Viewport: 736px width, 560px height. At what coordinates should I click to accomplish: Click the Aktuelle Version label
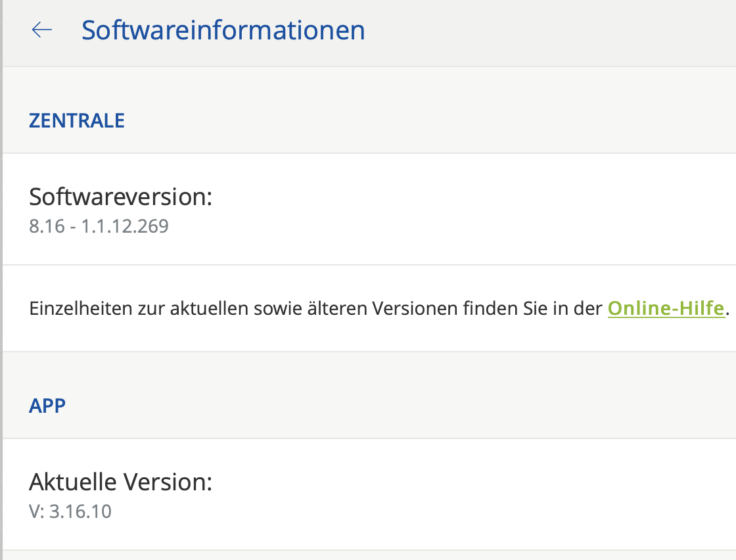point(121,482)
